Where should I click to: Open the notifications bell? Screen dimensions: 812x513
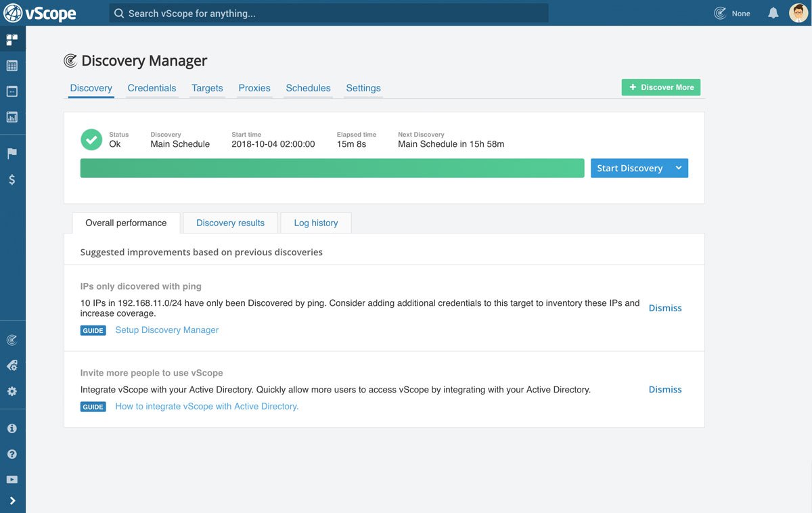pos(773,13)
